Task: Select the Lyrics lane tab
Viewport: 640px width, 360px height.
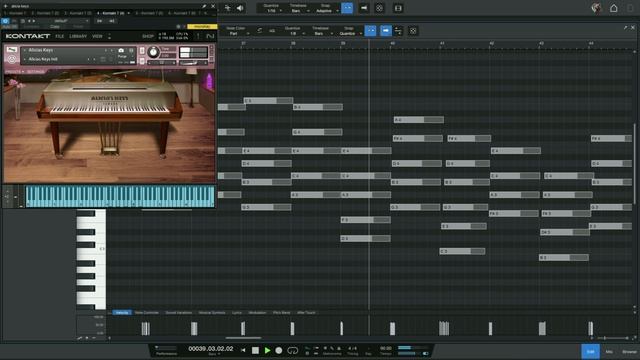Action: coord(237,313)
